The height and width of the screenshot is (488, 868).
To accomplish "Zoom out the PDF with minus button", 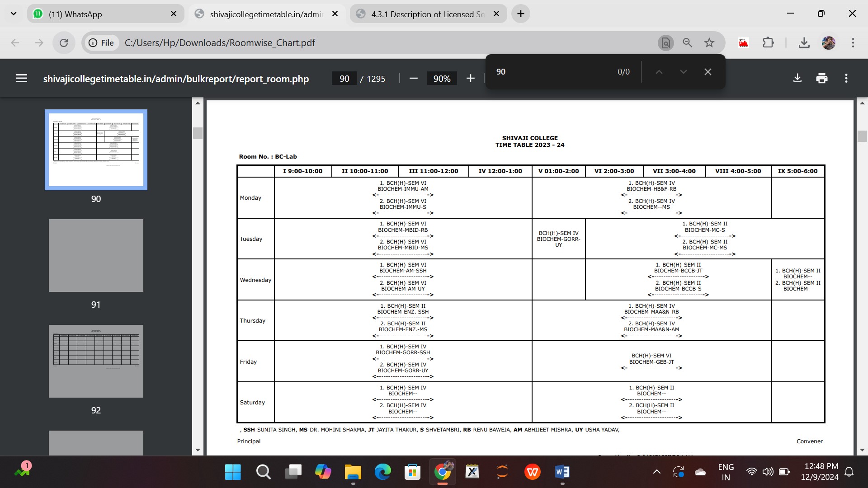I will [413, 79].
